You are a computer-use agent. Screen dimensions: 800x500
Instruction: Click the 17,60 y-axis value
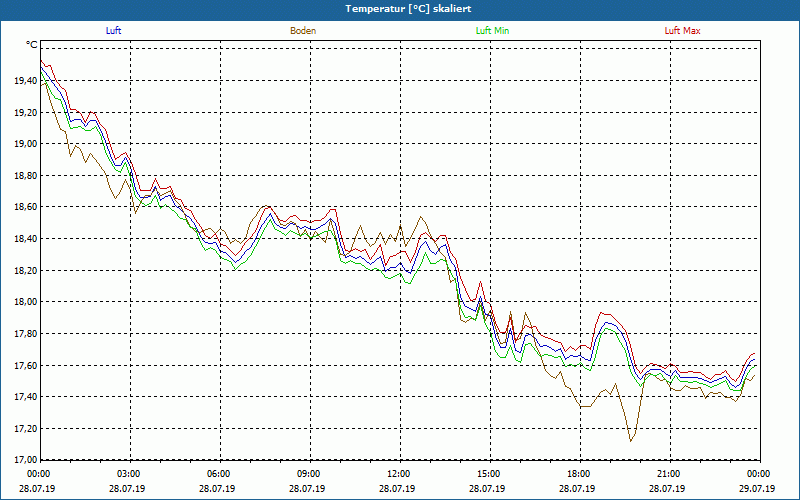point(26,365)
